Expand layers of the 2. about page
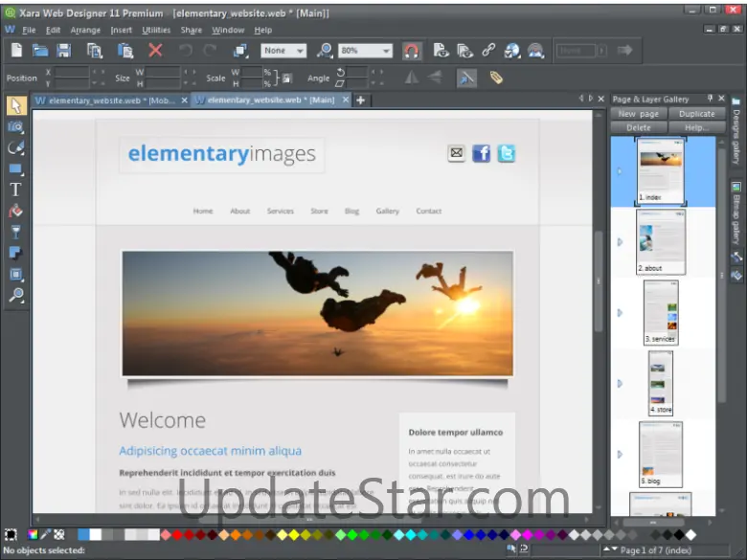Screen dimensions: 747x560 620,242
